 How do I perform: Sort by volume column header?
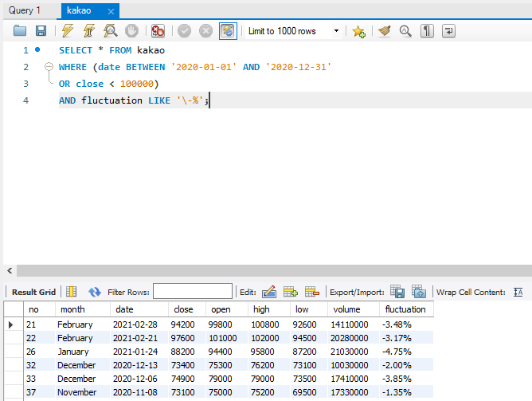point(353,309)
